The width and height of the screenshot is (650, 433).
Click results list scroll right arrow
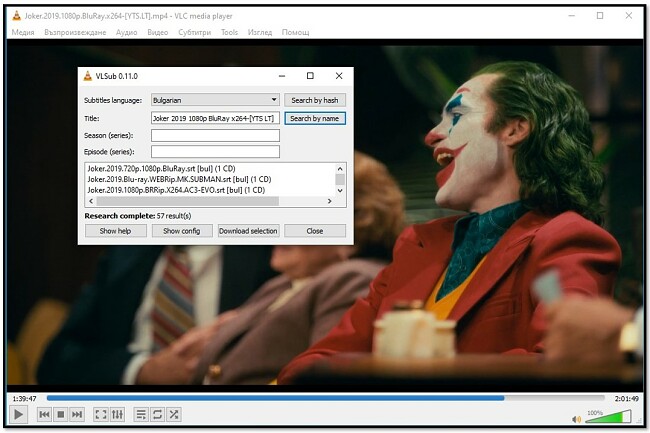pos(330,201)
